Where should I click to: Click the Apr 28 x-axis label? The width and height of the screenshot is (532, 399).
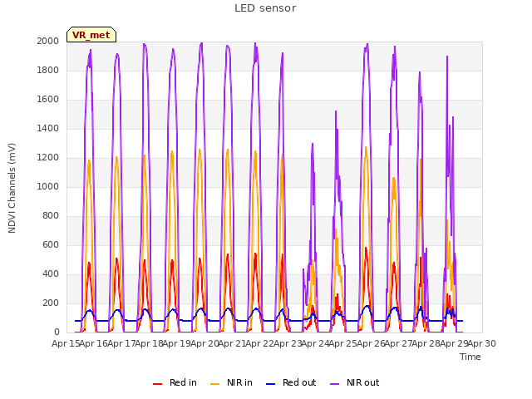point(426,343)
